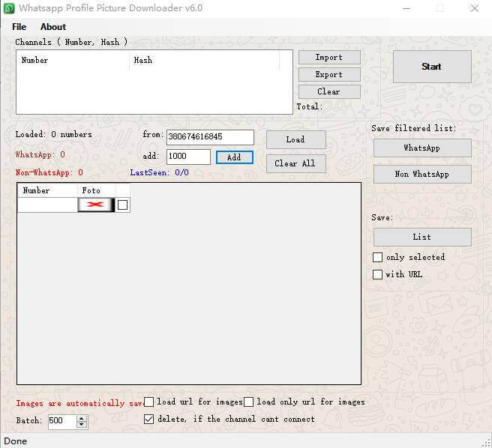
Task: Save filtered Non WhatsApp list
Action: coord(422,174)
